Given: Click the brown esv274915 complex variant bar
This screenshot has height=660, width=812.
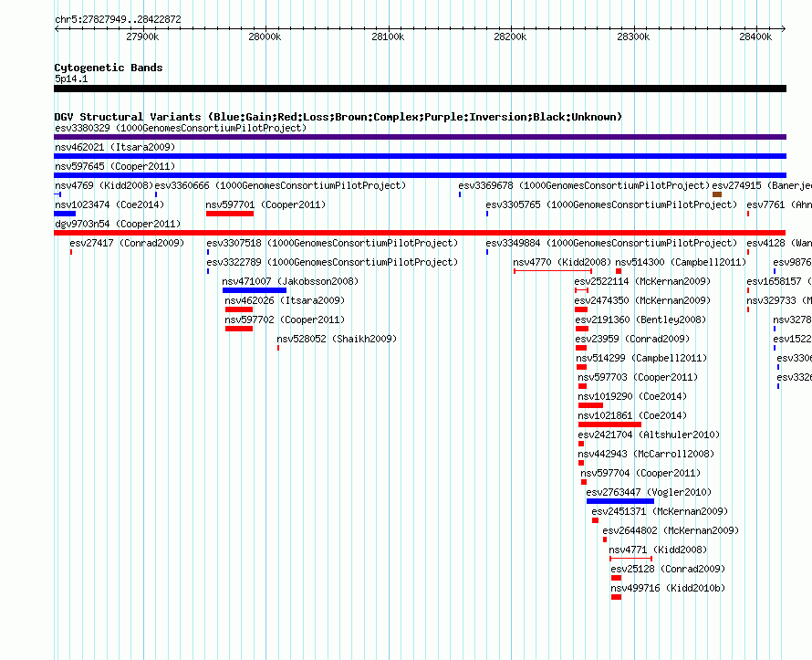Looking at the screenshot, I should point(717,194).
